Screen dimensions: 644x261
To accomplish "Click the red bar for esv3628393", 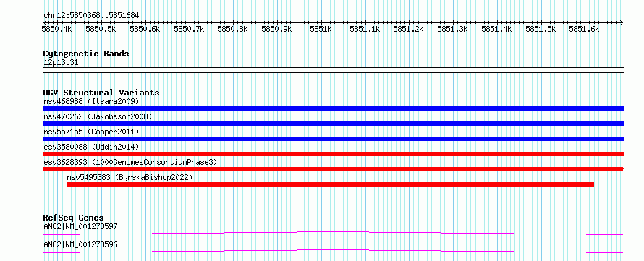I will pos(333,169).
